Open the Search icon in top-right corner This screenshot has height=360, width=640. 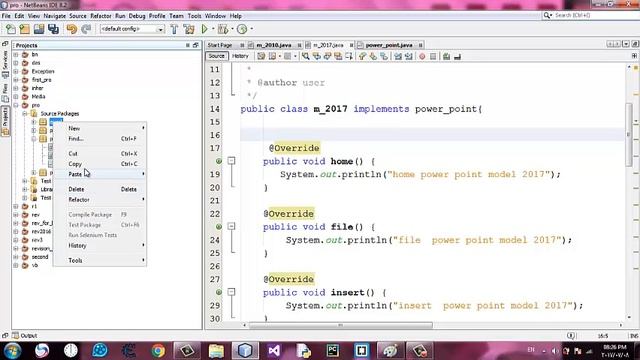pos(547,15)
